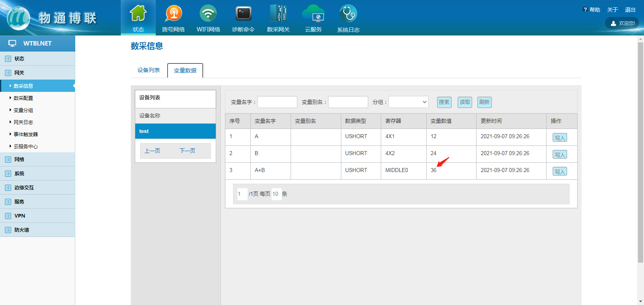Screen dimensions: 644x305
Task: Click the 变量名字 input field
Action: [277, 102]
